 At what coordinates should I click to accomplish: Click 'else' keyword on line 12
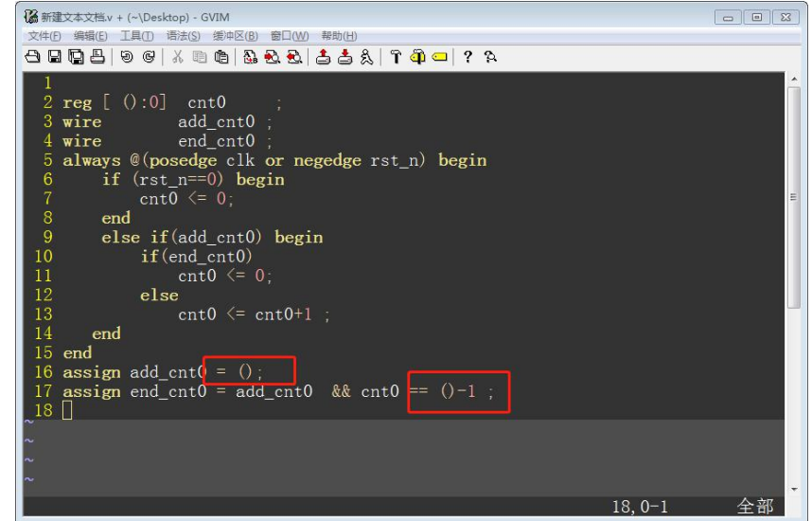pos(159,295)
